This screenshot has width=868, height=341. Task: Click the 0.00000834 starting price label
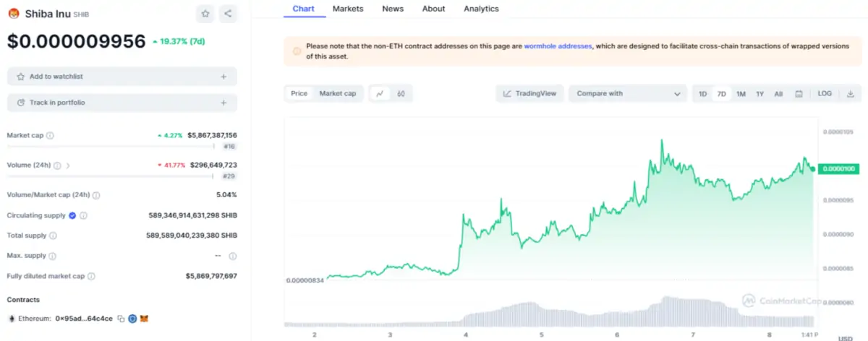click(305, 280)
